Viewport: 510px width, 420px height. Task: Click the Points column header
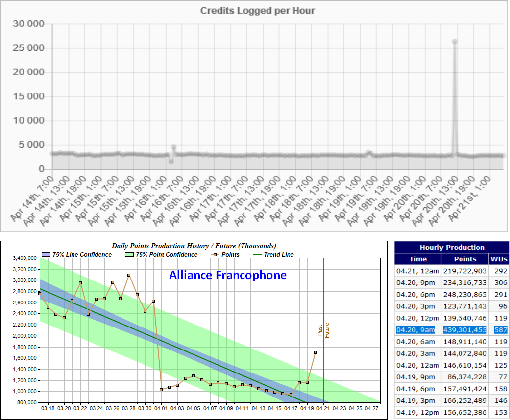pos(465,259)
